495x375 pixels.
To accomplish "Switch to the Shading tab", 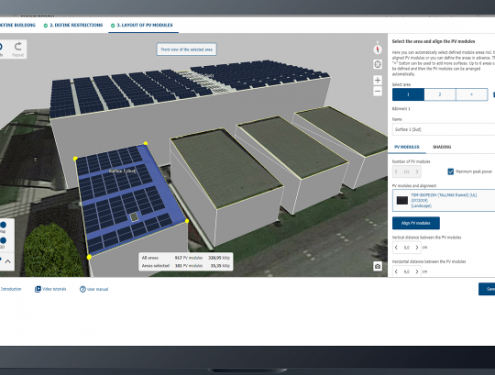I will [442, 147].
